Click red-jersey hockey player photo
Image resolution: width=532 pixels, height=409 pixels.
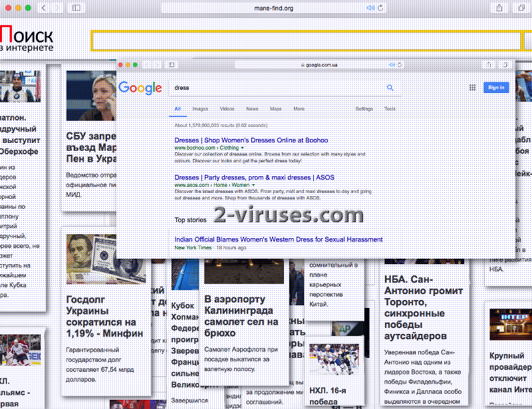click(x=21, y=350)
